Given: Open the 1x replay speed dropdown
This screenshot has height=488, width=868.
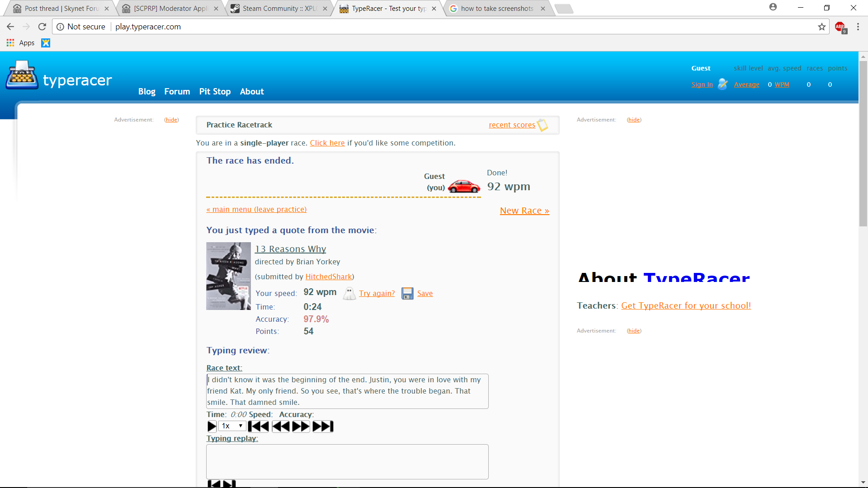Looking at the screenshot, I should (232, 426).
